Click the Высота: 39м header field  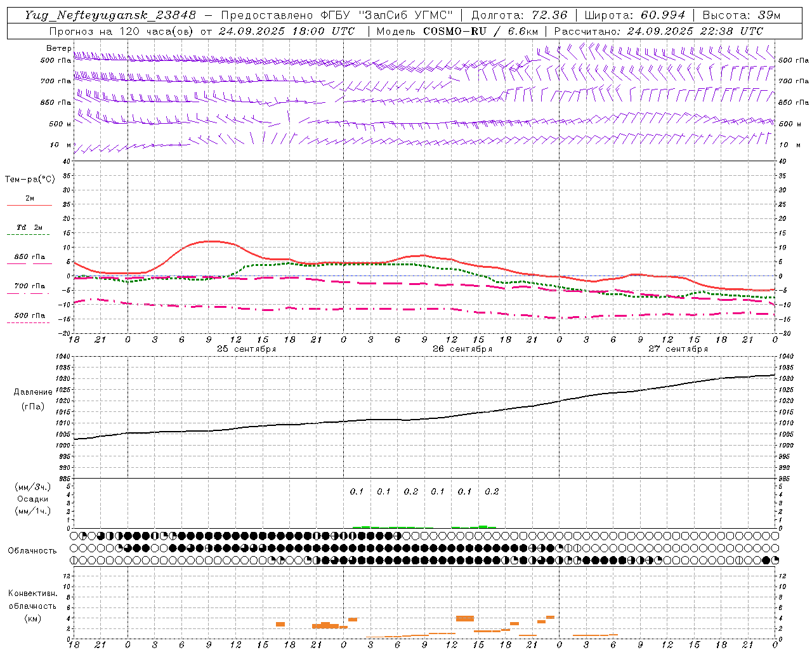[741, 15]
